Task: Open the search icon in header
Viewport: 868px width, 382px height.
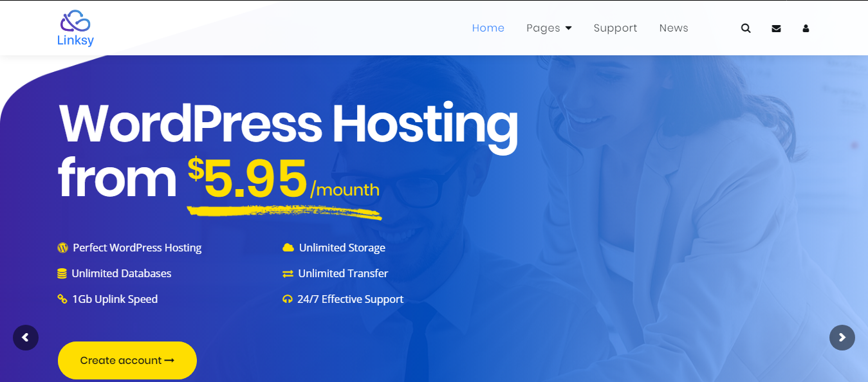Action: point(746,28)
